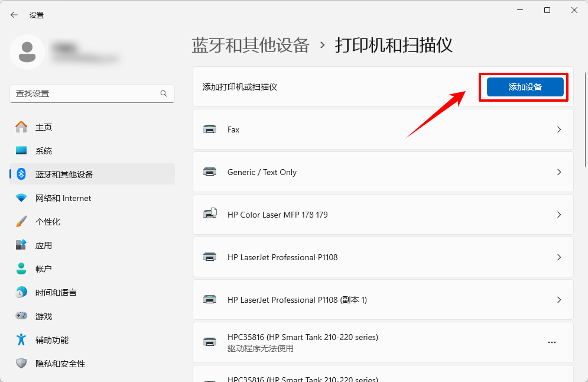Screen dimensions: 588x382
Task: Click the Privacy (隐私和安全性) shield icon
Action: click(21, 363)
